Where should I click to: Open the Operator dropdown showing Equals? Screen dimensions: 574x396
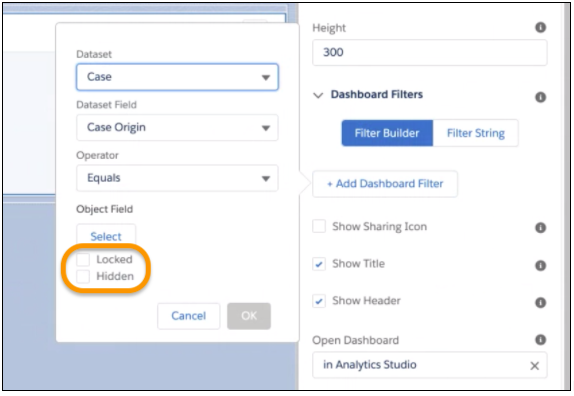pyautogui.click(x=177, y=178)
